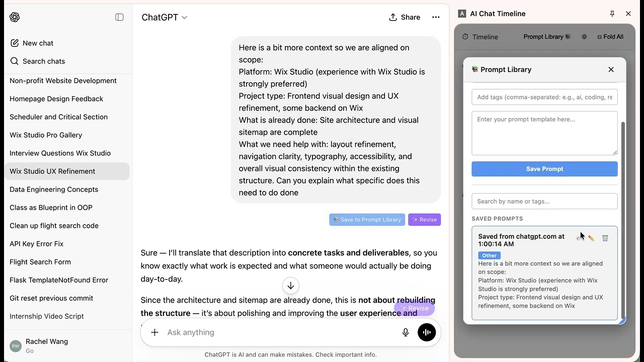Click the pencil icon to edit saved prompt
This screenshot has height=362, width=644.
(x=591, y=238)
